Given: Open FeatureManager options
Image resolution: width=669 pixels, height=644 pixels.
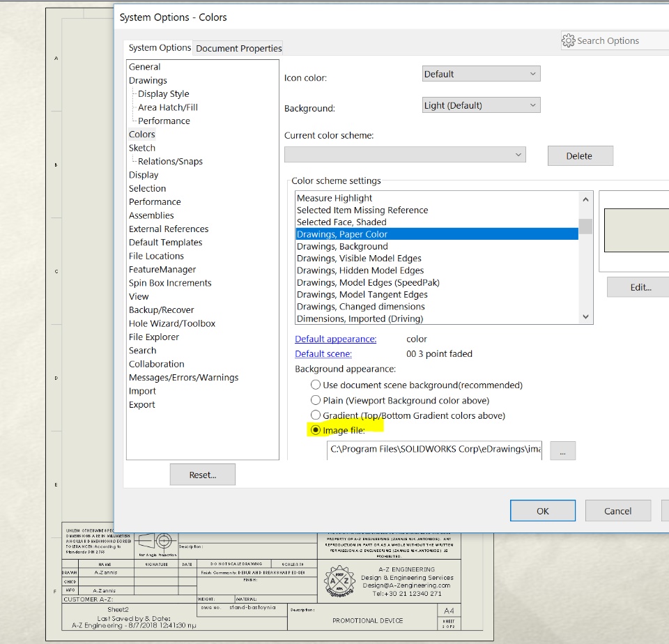Looking at the screenshot, I should coord(162,269).
